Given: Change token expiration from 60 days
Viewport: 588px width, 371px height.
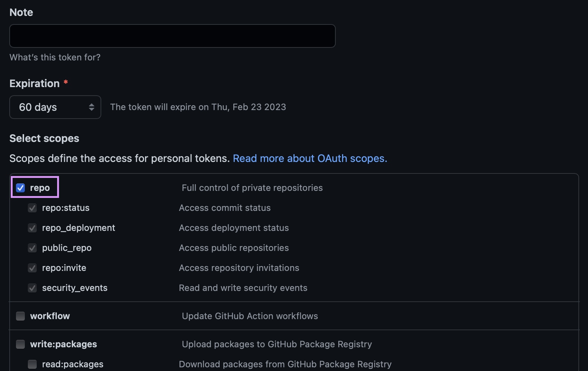Looking at the screenshot, I should coord(55,107).
